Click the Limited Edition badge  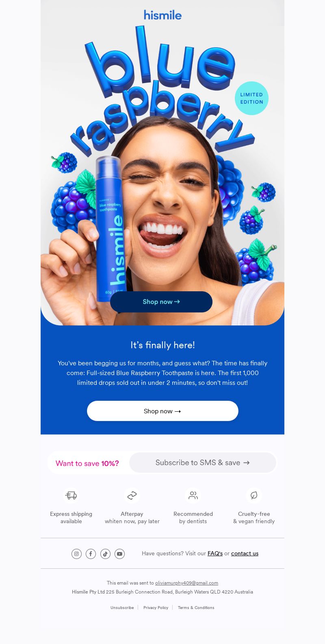click(251, 98)
